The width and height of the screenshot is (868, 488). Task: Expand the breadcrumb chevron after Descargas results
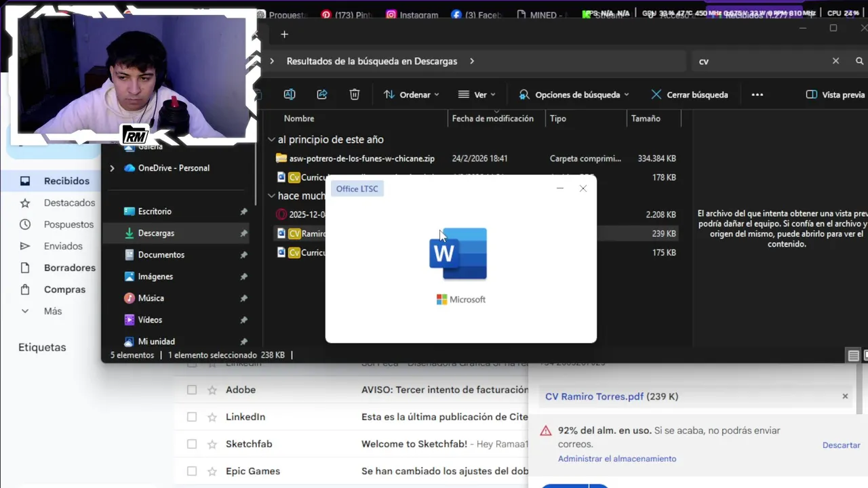[472, 61]
